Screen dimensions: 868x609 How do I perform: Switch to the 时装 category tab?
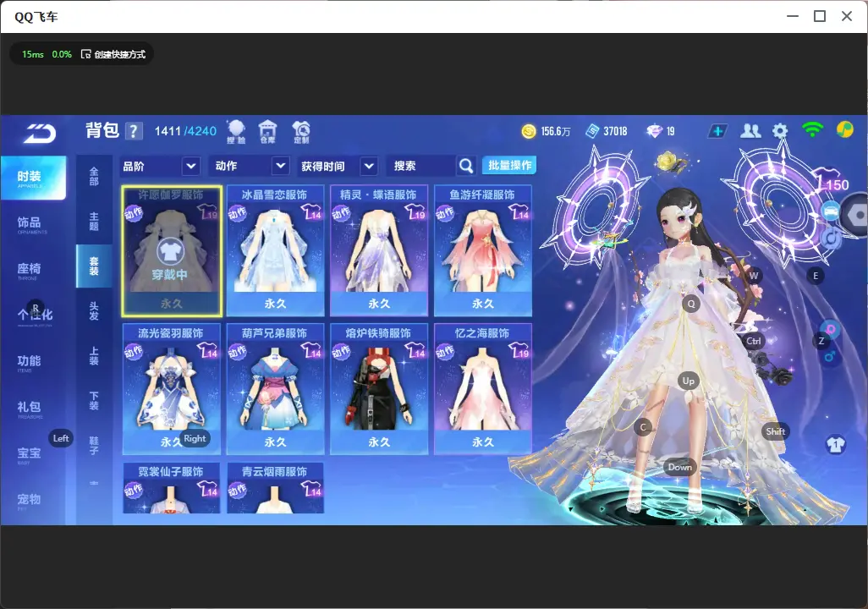[x=33, y=178]
